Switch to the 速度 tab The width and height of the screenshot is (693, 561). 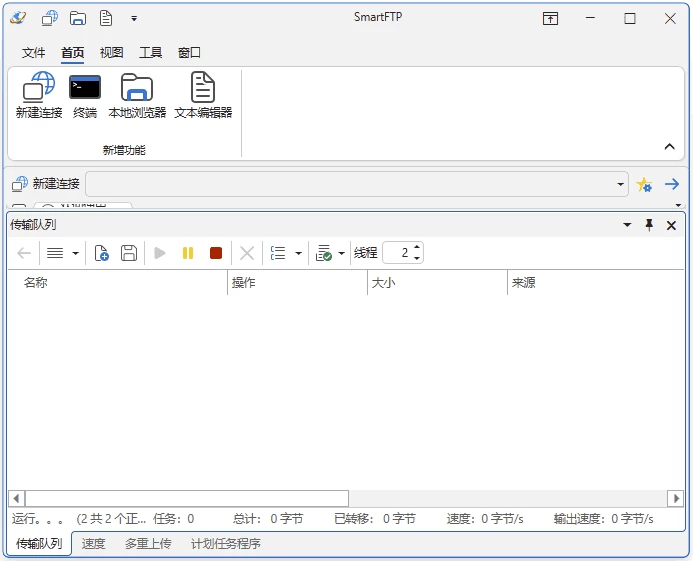(x=93, y=544)
